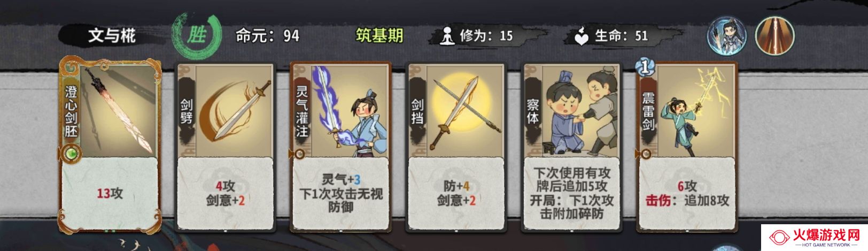
Task: Click the 火爆游戏网 logo watermark
Action: pyautogui.click(x=815, y=238)
